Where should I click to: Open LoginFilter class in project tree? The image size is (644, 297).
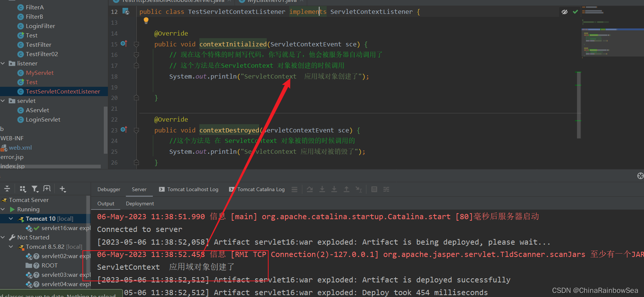(40, 26)
